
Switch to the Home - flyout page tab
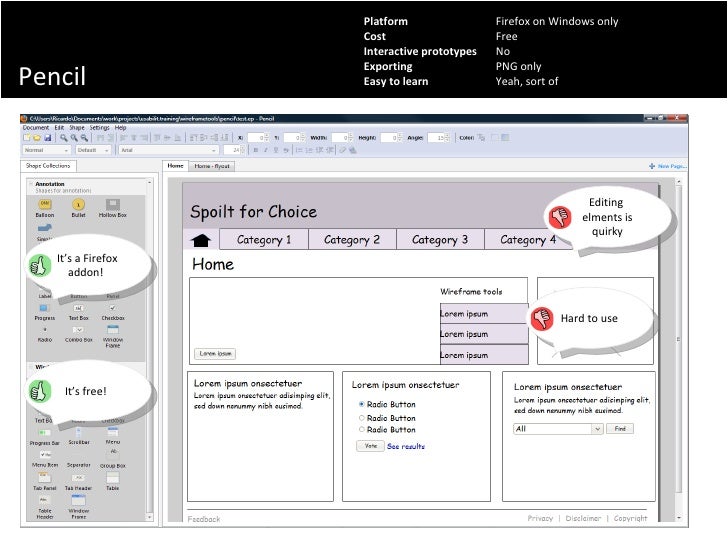(x=212, y=166)
